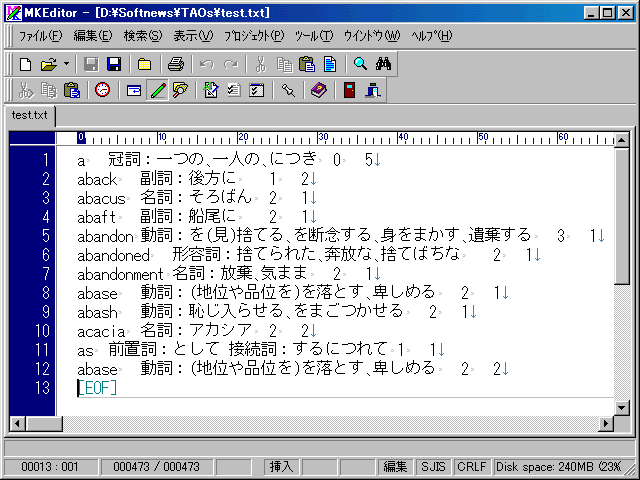The height and width of the screenshot is (480, 640).
Task: Create a new file with the blank page icon
Action: click(25, 64)
